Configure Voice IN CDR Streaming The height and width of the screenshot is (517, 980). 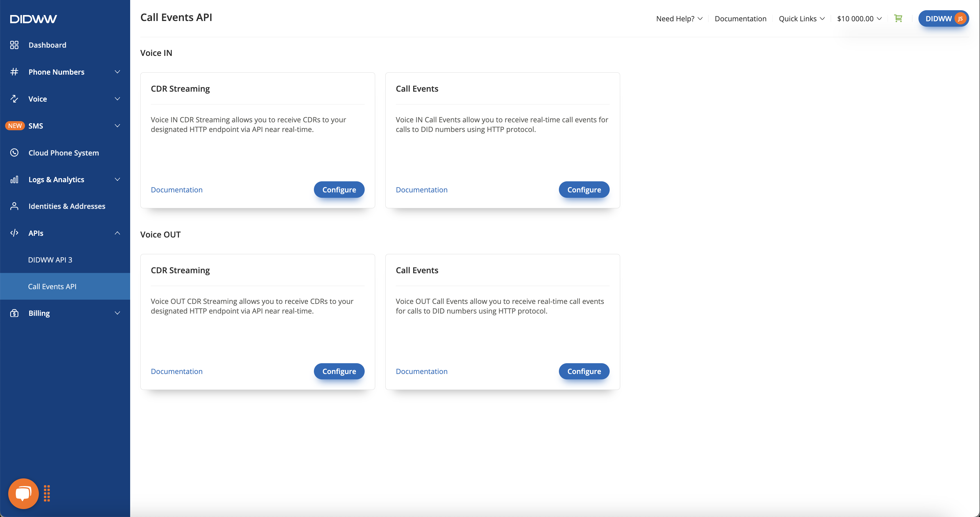click(339, 190)
